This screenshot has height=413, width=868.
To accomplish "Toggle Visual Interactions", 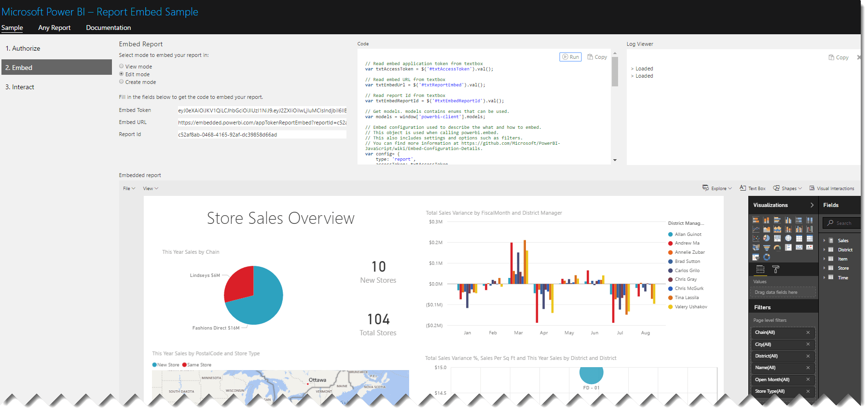I will [832, 188].
